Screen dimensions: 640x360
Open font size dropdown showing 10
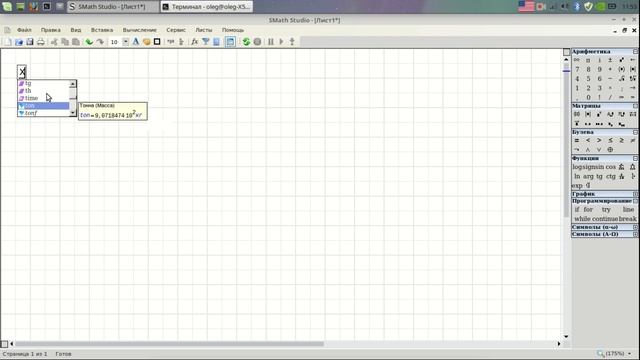click(x=125, y=42)
